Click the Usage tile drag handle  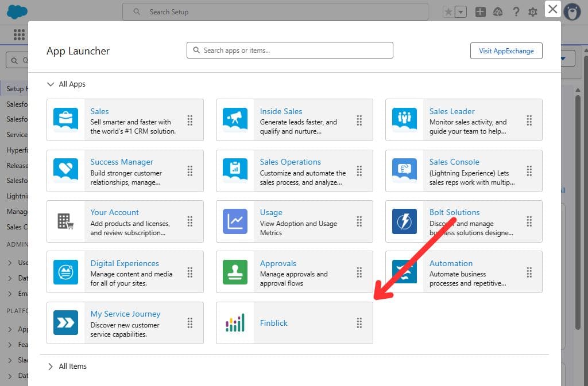359,221
